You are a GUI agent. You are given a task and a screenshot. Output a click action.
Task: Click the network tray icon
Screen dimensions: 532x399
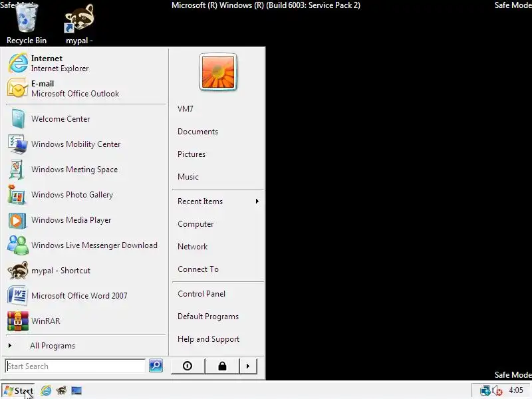485,390
